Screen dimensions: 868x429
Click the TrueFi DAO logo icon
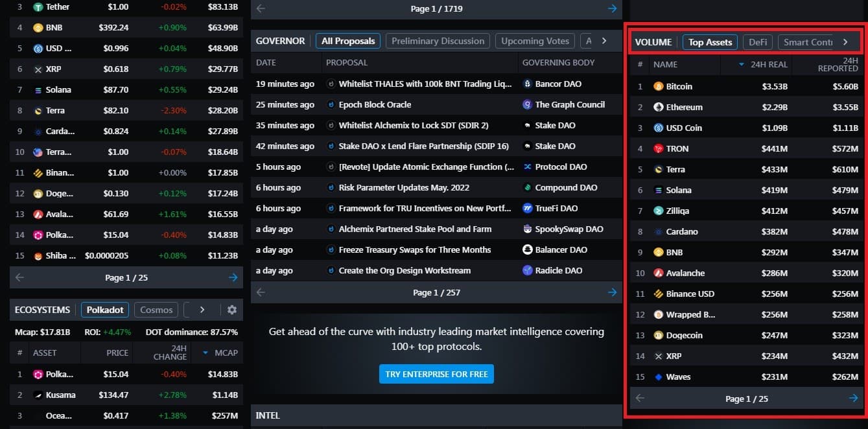point(528,208)
